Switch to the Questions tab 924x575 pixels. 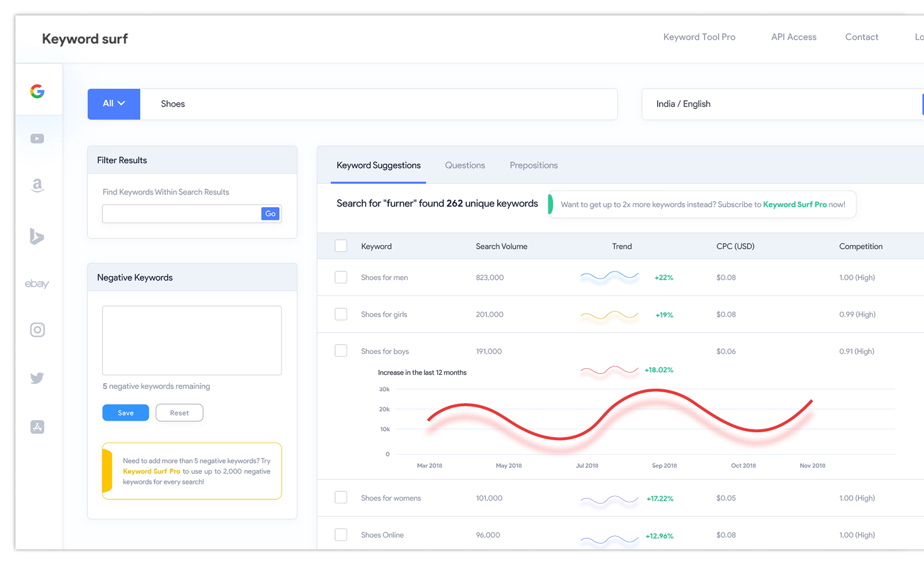(x=464, y=165)
